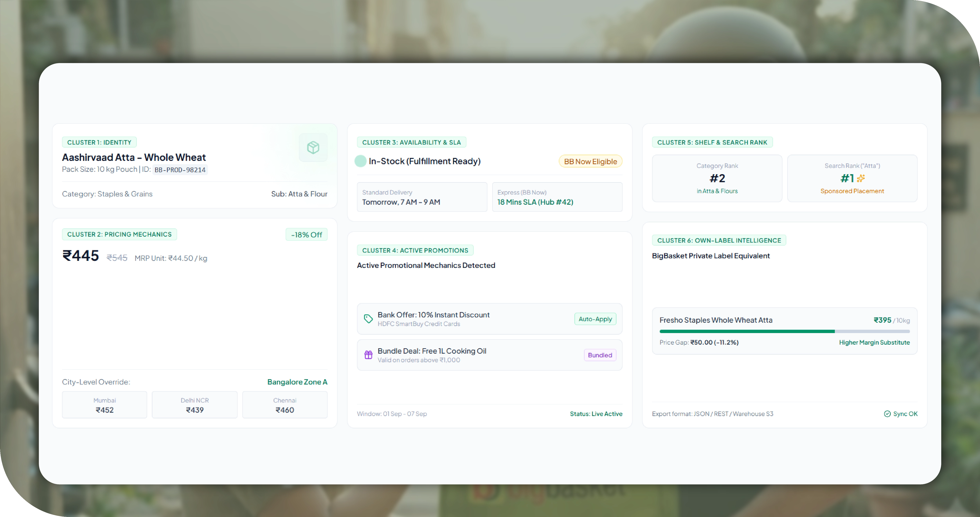Click the Bank Offer: 10% Instant Discount row
Image resolution: width=980 pixels, height=517 pixels.
pyautogui.click(x=490, y=319)
